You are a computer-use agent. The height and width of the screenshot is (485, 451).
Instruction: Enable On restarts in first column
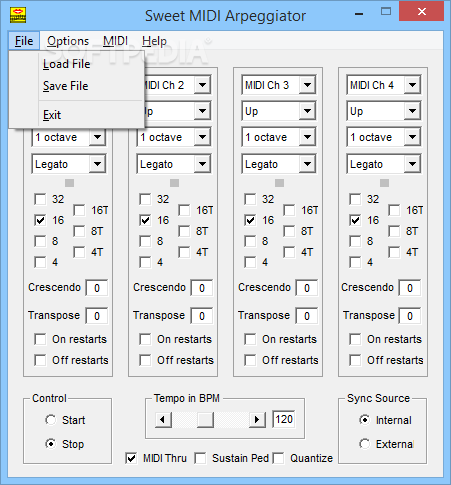tap(40, 339)
